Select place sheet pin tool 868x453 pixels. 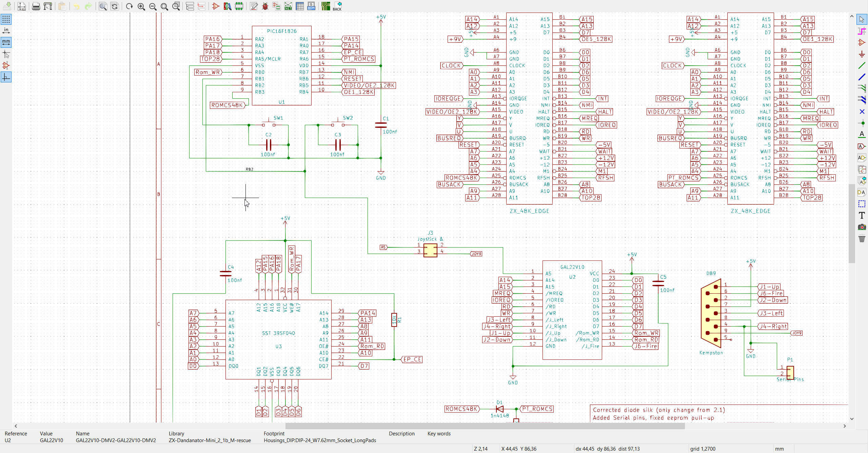point(862,192)
